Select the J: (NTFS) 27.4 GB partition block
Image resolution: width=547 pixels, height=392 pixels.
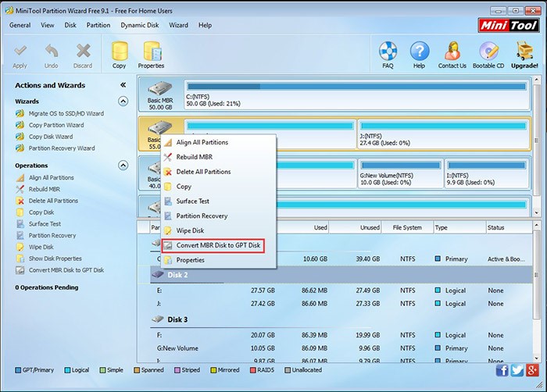pos(443,134)
